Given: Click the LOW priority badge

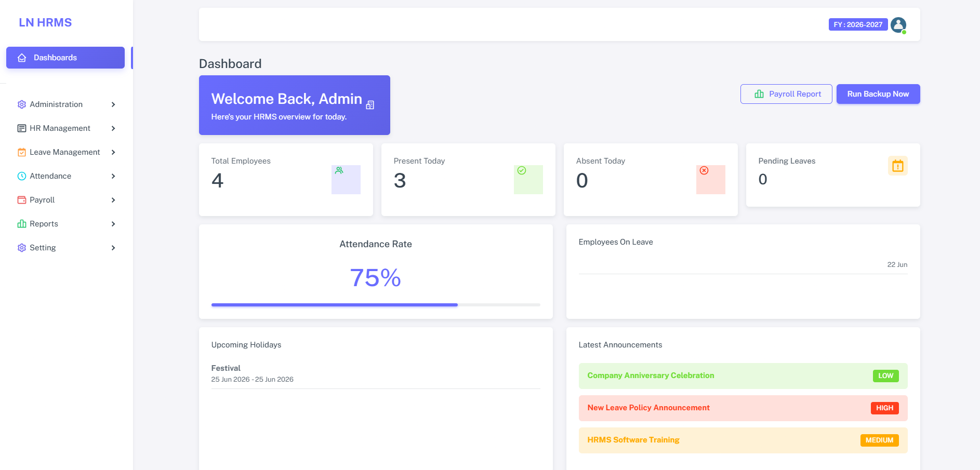Looking at the screenshot, I should [x=886, y=376].
